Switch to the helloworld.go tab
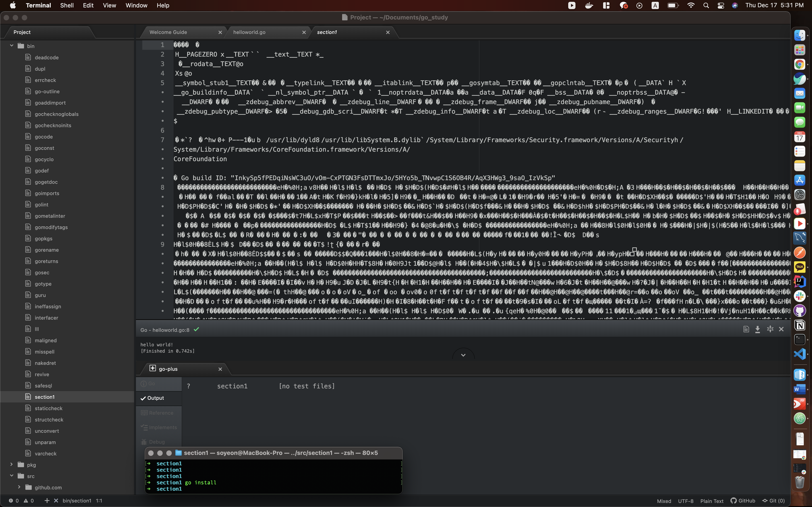 (249, 32)
